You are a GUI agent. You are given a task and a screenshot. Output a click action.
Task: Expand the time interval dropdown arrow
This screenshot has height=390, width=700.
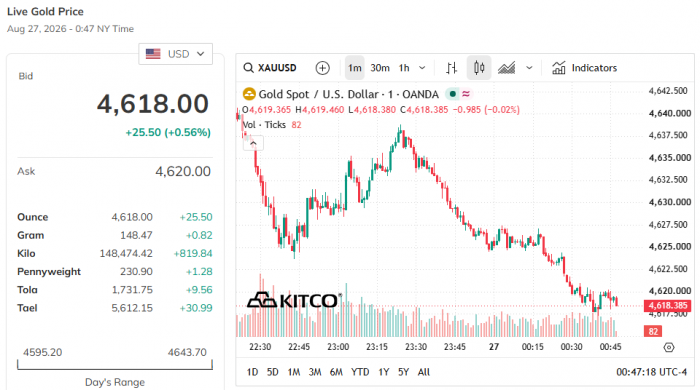(x=422, y=68)
